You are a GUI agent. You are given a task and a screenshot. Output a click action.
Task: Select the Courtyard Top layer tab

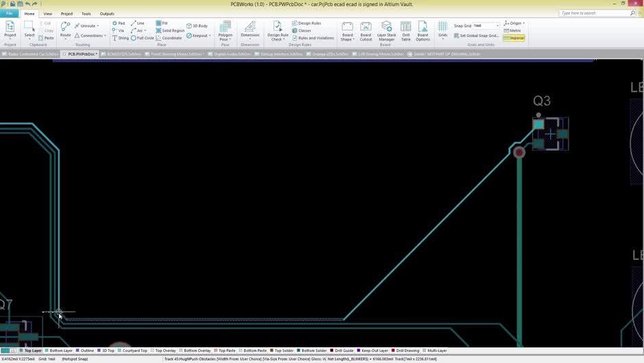click(x=132, y=351)
